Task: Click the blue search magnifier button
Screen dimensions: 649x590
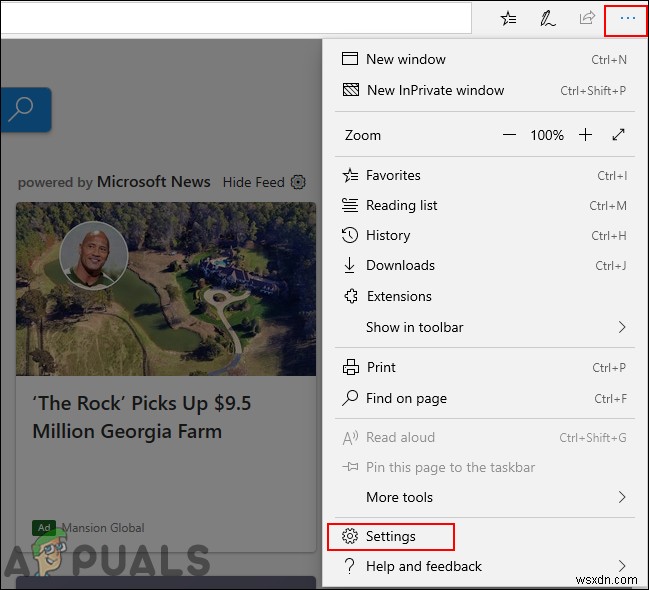Action: [26, 110]
